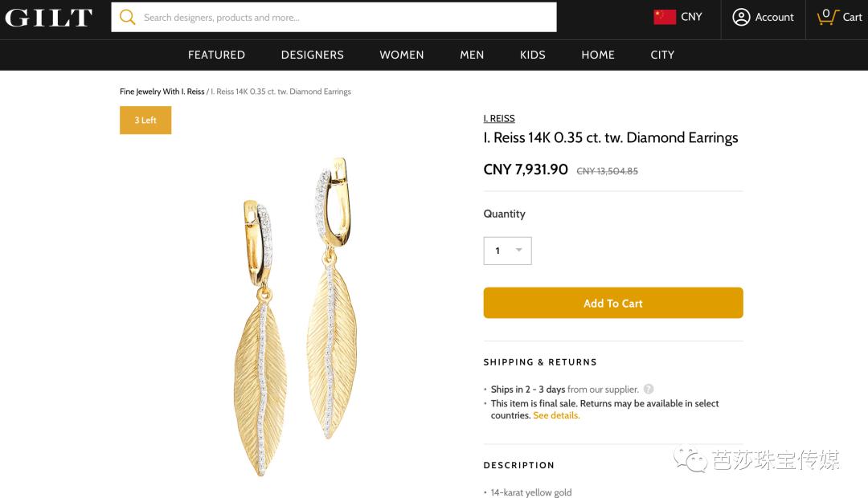Image resolution: width=868 pixels, height=498 pixels.
Task: Click the GILT logo
Action: [x=49, y=17]
